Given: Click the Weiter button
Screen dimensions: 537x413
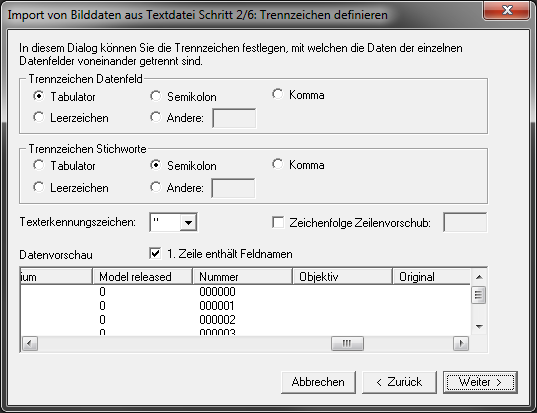Looking at the screenshot, I should (480, 382).
